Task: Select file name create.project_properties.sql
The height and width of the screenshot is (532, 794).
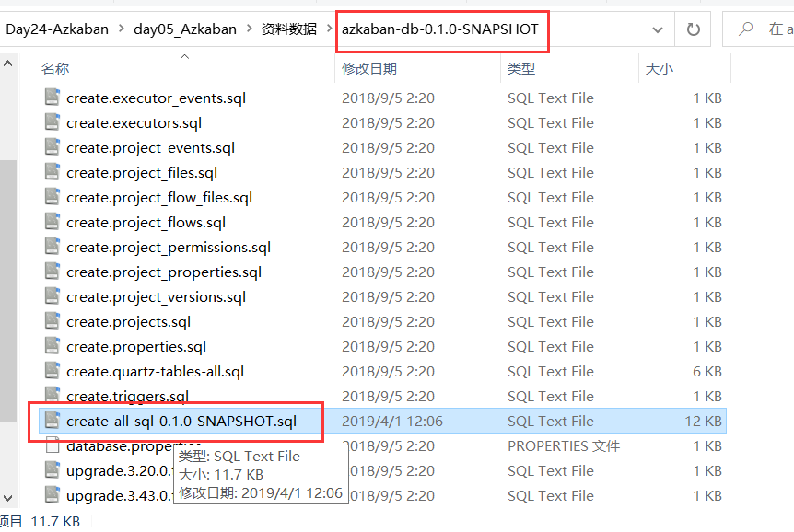Action: click(x=164, y=272)
